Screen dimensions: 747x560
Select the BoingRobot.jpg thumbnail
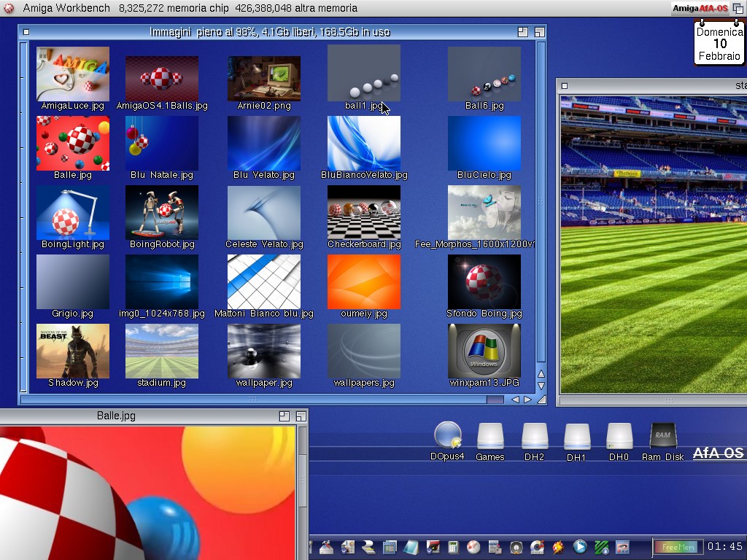(x=161, y=214)
